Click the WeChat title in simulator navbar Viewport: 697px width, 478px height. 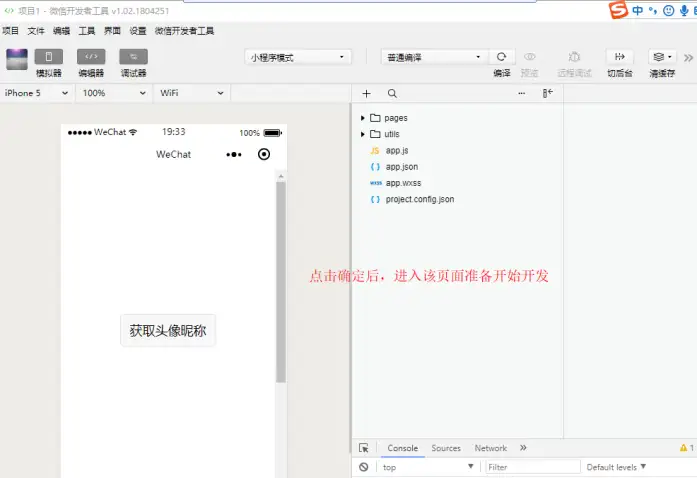[173, 154]
